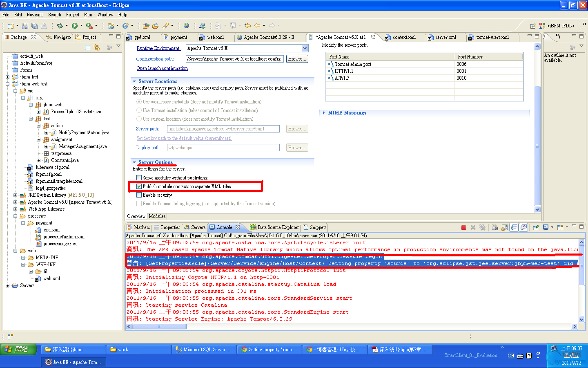Viewport: 588px width, 368px height.
Task: Click the New wizard toolbar icon
Action: 10,26
